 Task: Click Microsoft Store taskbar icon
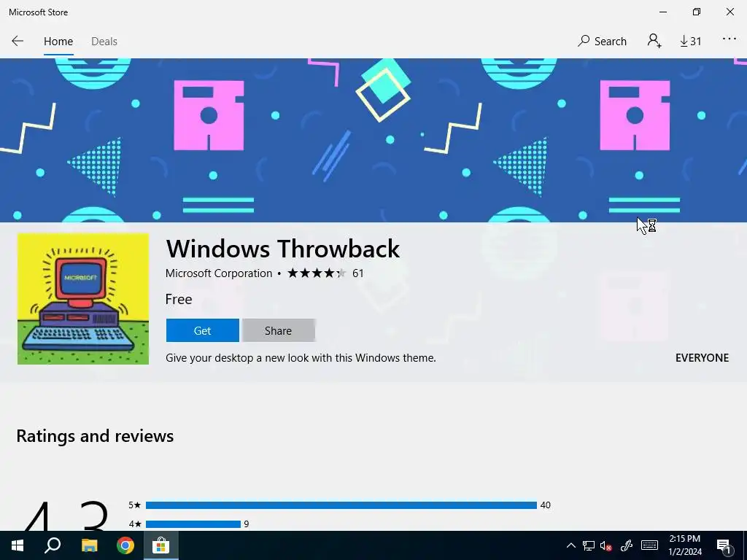click(161, 545)
